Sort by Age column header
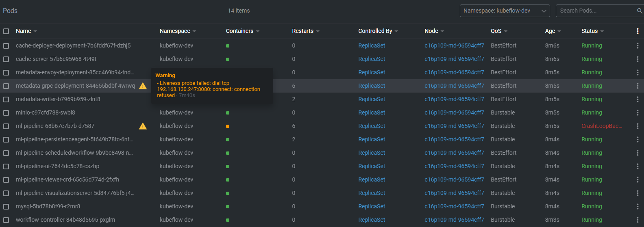The width and height of the screenshot is (644, 227). pos(553,31)
